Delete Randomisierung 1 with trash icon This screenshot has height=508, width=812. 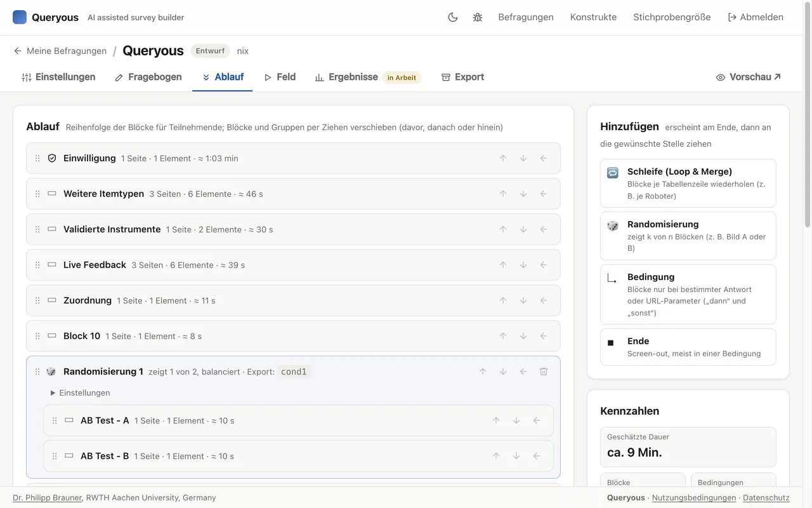544,371
